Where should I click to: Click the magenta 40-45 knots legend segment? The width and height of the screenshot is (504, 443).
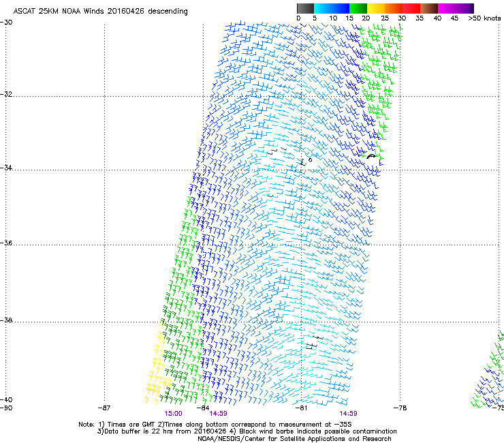pyautogui.click(x=447, y=8)
